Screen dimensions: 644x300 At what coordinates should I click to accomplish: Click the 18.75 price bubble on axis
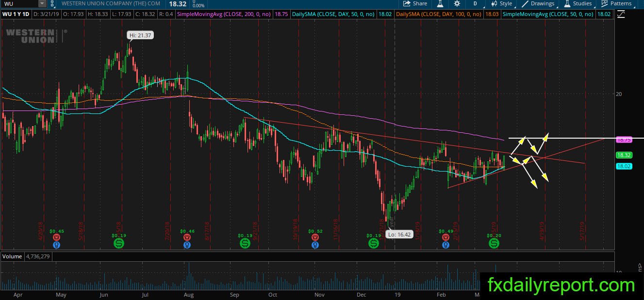pos(623,140)
